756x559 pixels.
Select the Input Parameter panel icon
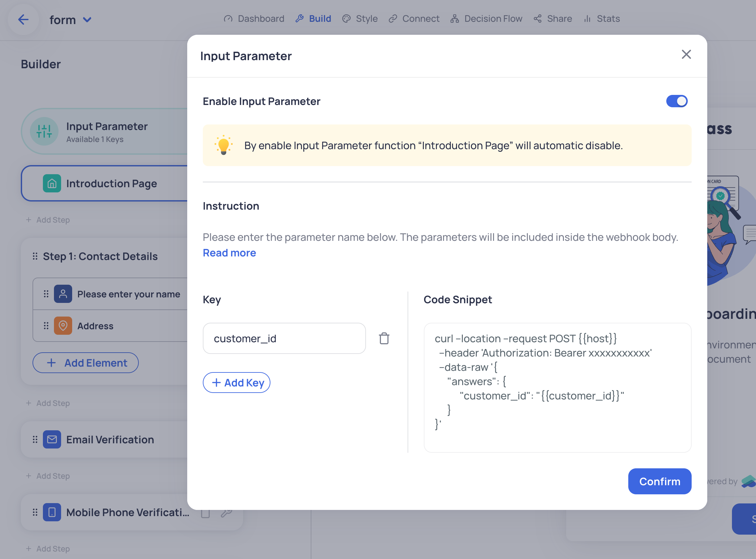pos(44,132)
